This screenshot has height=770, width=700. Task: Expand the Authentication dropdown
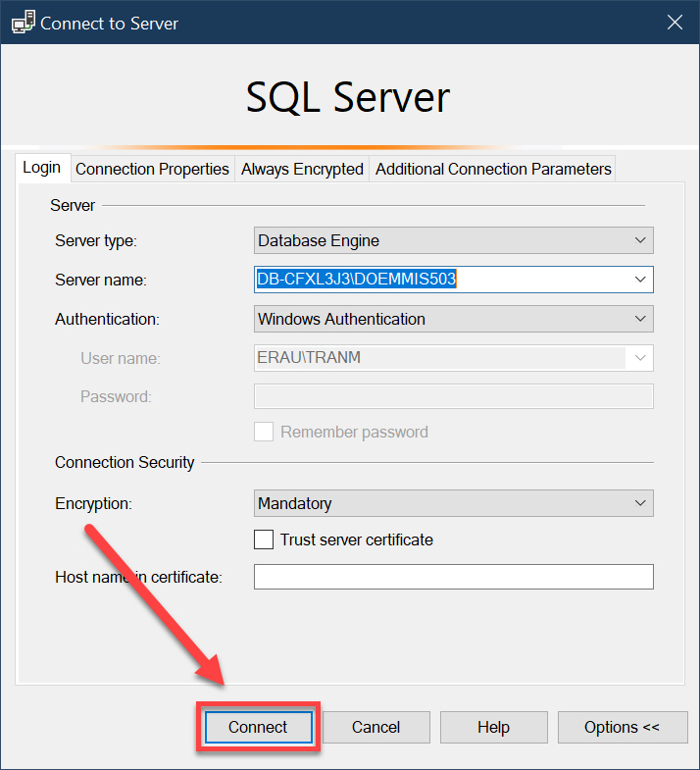pos(454,319)
